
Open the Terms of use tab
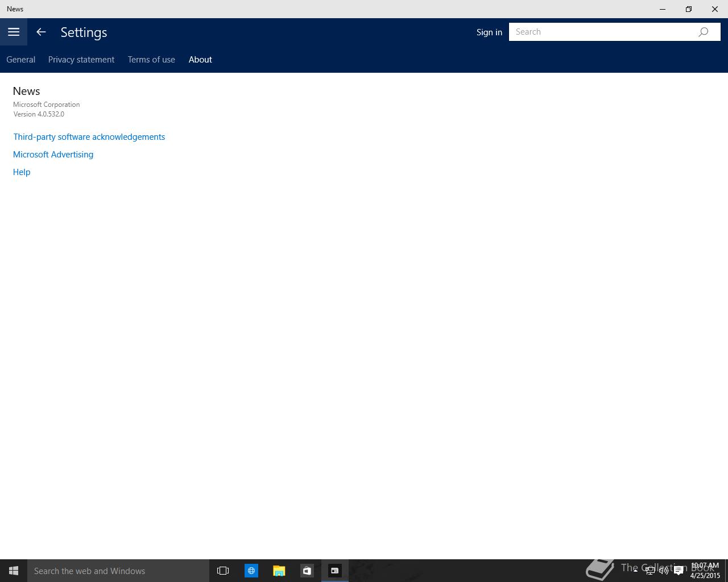click(x=151, y=60)
